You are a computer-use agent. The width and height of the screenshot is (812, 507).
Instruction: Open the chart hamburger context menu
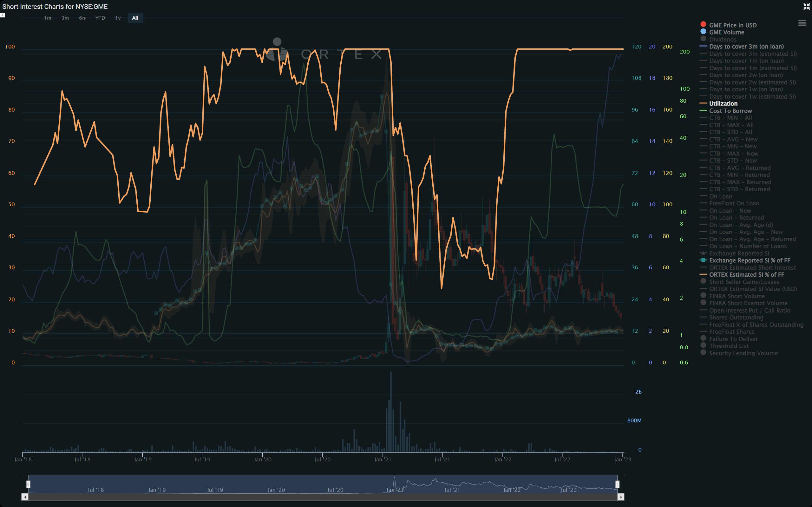click(802, 23)
